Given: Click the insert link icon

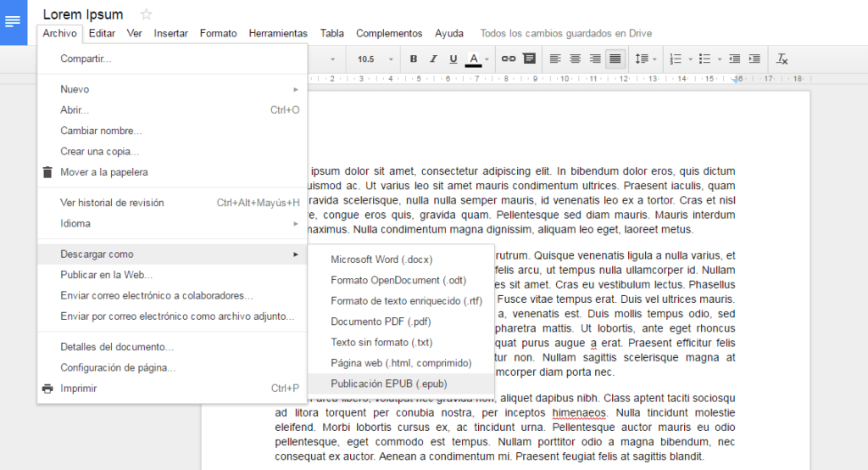Looking at the screenshot, I should click(509, 59).
